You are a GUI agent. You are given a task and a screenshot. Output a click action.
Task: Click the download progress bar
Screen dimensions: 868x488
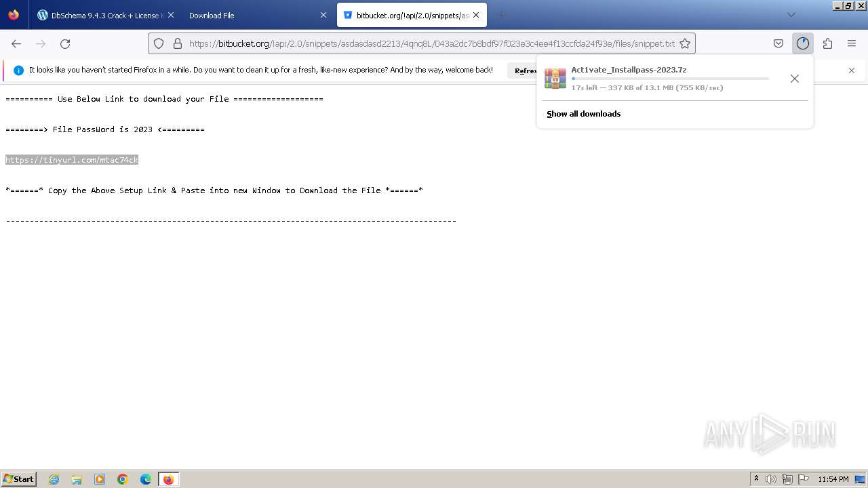[x=670, y=79]
